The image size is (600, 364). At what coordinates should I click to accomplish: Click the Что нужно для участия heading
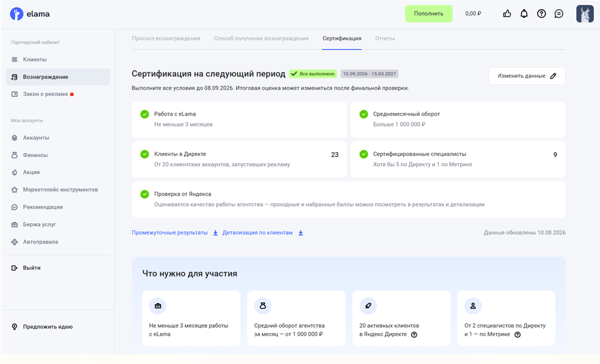point(190,273)
